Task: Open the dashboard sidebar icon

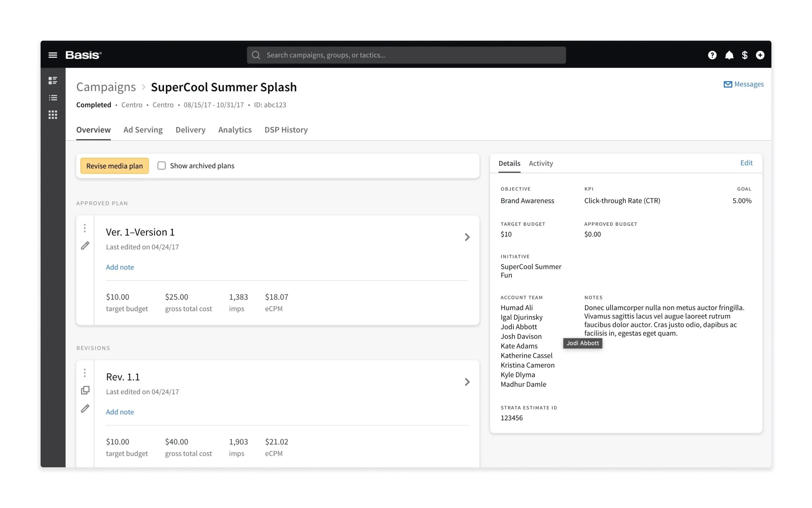Action: 53,81
